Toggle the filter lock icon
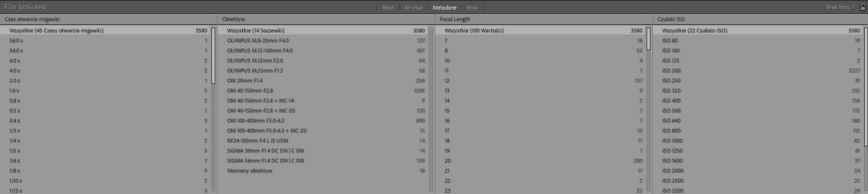Viewport: 868px width, 194px height. coord(862,7)
